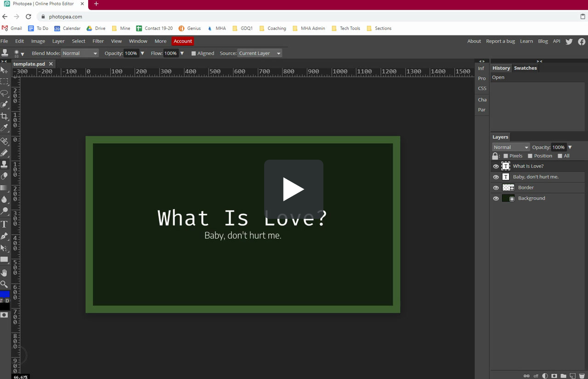The width and height of the screenshot is (588, 379).
Task: Open the brush preset picker arrow
Action: (x=22, y=54)
